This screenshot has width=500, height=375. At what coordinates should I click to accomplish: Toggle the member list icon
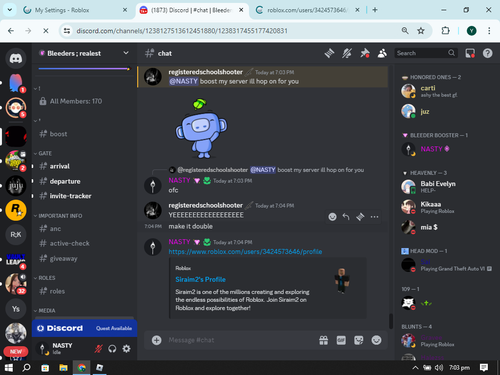point(382,53)
